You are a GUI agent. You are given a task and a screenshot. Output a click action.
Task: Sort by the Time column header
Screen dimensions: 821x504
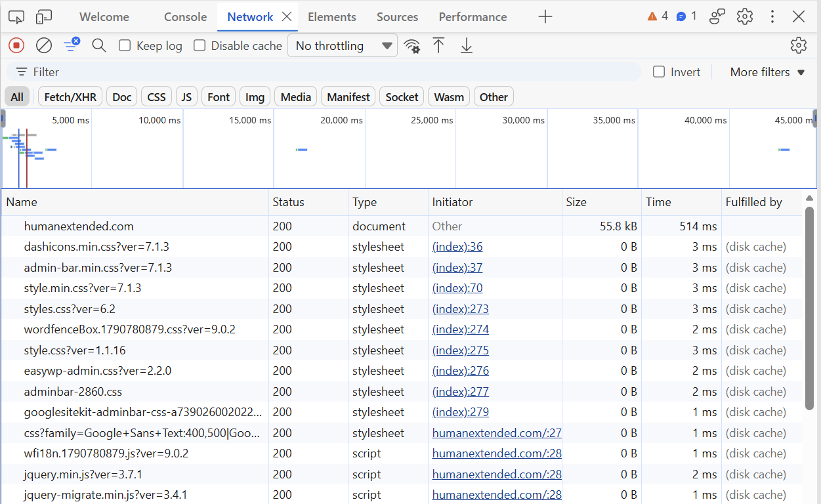pos(681,202)
